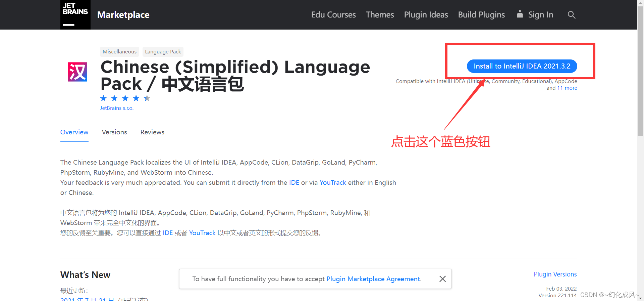Click the YouTrack link in Chinese description
The height and width of the screenshot is (301, 644).
(202, 233)
